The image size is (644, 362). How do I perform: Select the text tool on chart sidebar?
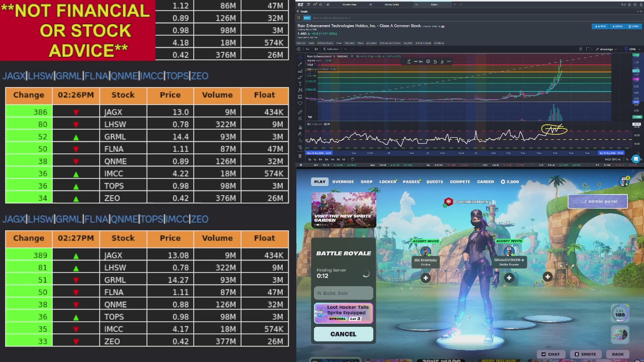[300, 83]
